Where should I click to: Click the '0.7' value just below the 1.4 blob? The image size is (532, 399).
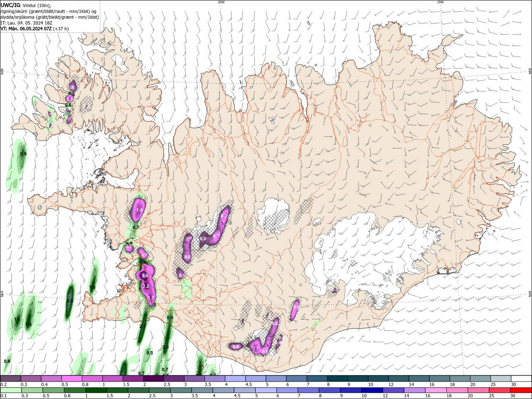(x=136, y=227)
